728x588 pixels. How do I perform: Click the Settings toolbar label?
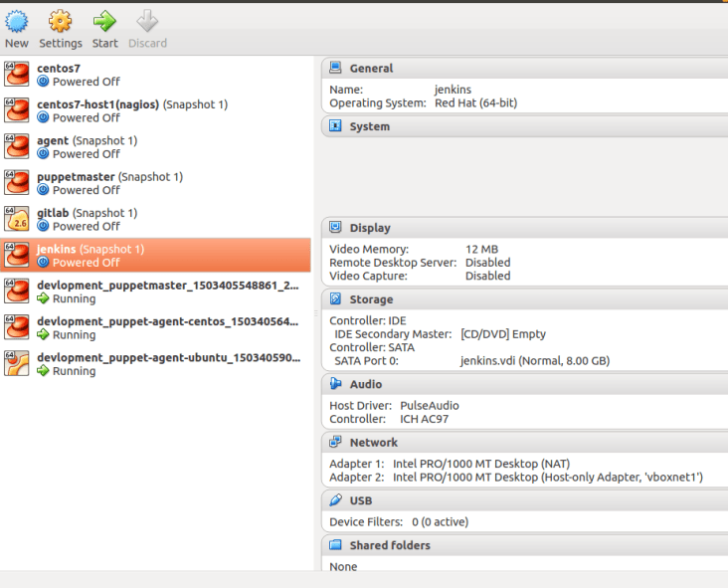pos(61,43)
